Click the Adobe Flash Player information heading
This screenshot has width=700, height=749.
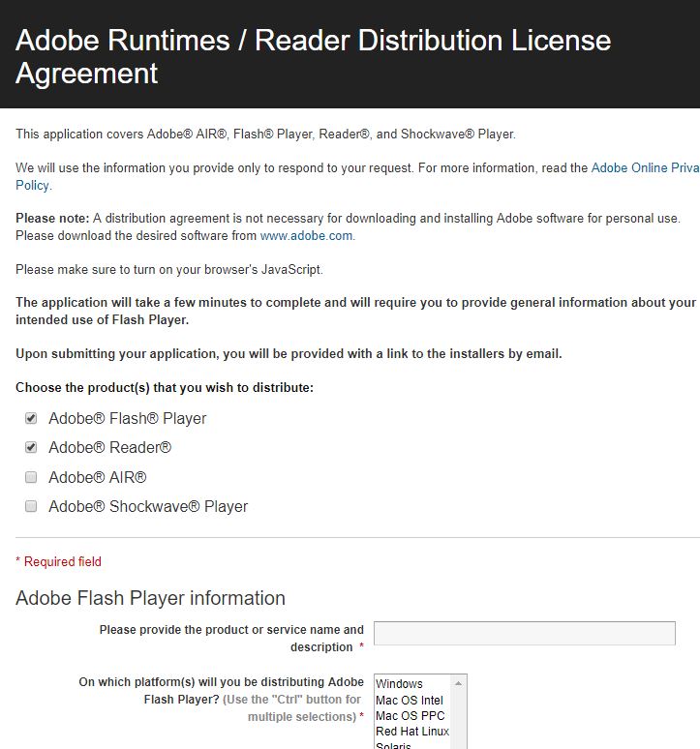pos(150,598)
